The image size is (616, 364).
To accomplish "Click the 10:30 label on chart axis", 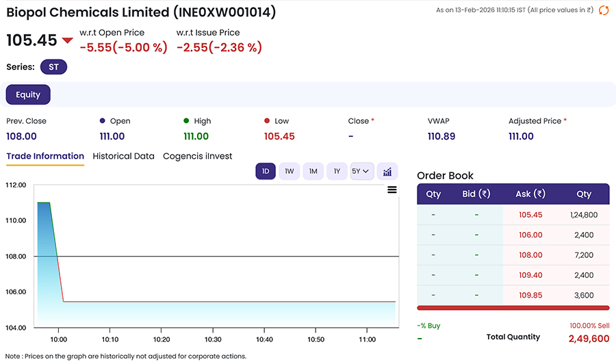I will 213,339.
